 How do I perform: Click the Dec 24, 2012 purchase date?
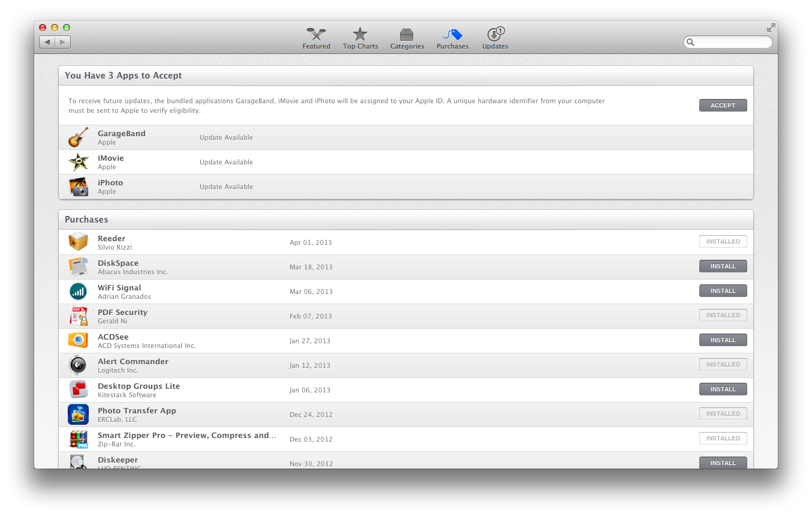311,415
